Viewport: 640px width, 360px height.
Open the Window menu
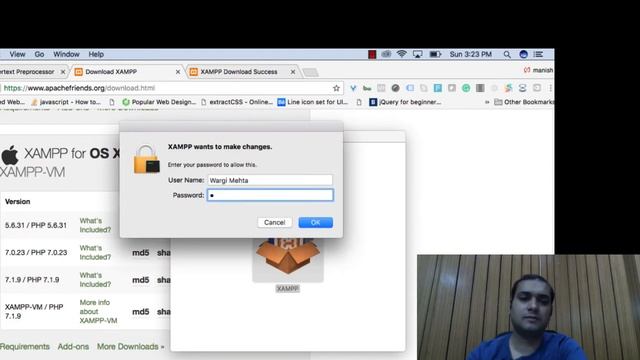point(66,54)
